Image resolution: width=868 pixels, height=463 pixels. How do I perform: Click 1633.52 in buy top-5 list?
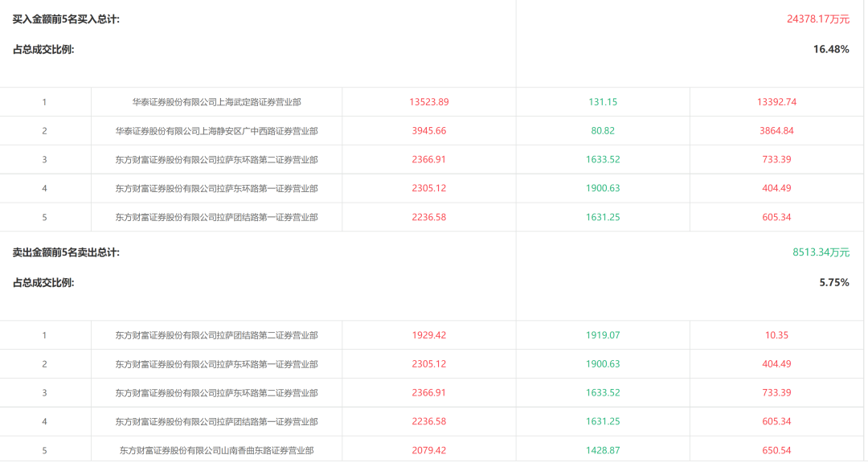pos(603,159)
